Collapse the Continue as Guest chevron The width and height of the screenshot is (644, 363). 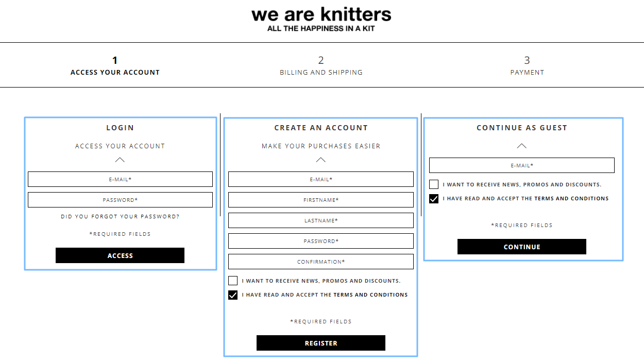tap(522, 146)
